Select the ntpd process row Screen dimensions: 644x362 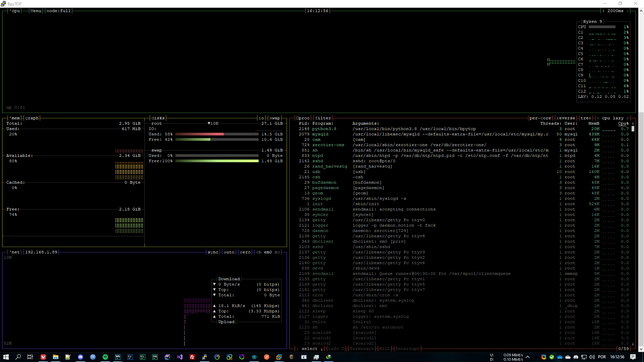point(464,156)
